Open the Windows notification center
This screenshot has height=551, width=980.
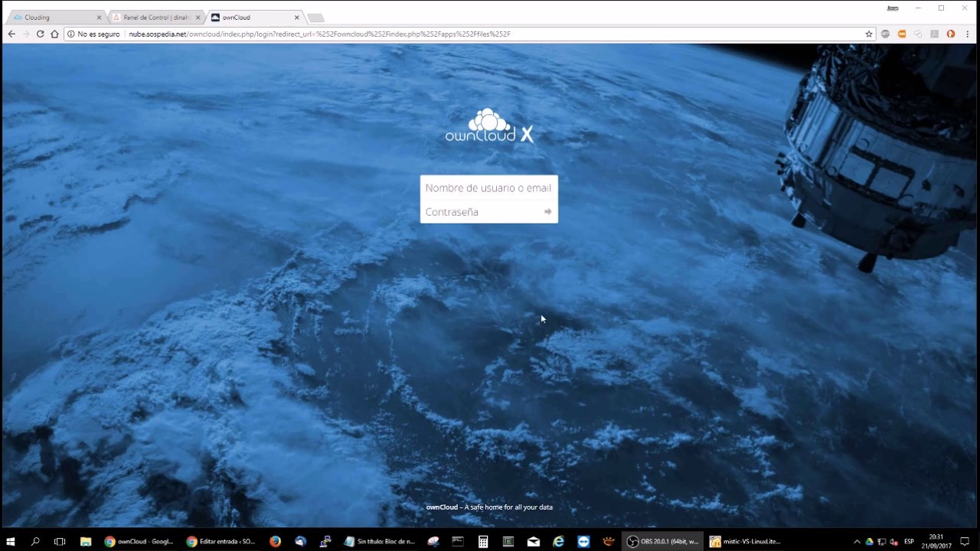click(965, 541)
